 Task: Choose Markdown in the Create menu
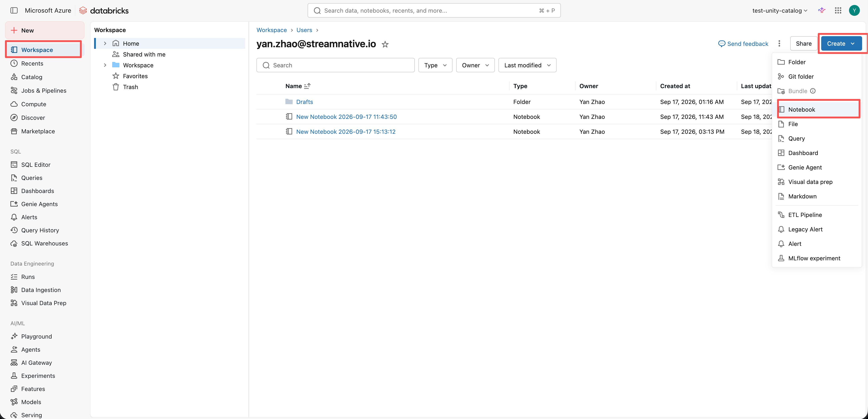click(817, 196)
